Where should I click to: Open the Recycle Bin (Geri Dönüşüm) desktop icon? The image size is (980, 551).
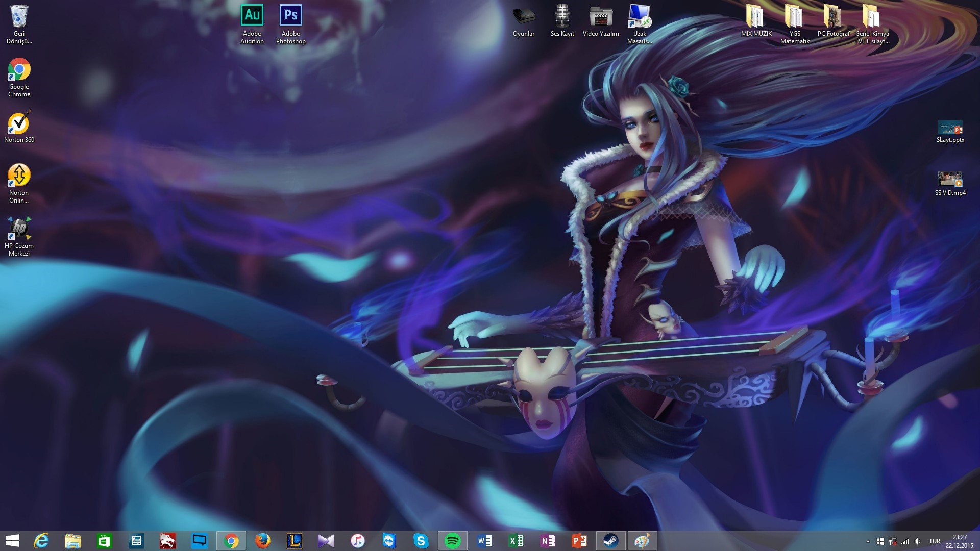click(19, 24)
